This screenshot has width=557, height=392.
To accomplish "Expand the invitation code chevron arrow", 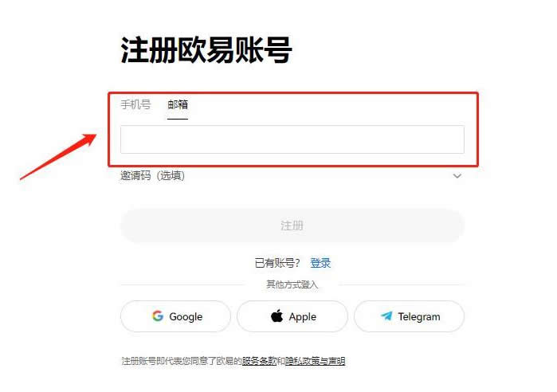I will pyautogui.click(x=457, y=176).
